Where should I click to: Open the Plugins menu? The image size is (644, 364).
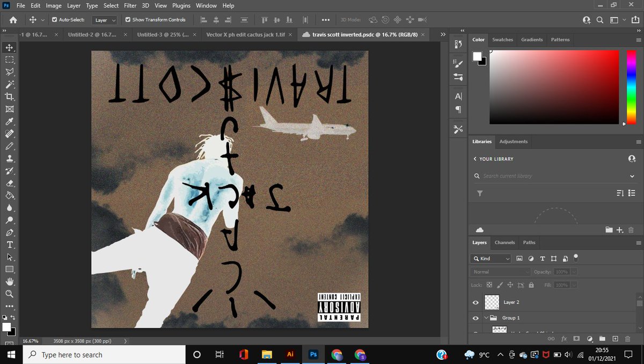coord(181,5)
